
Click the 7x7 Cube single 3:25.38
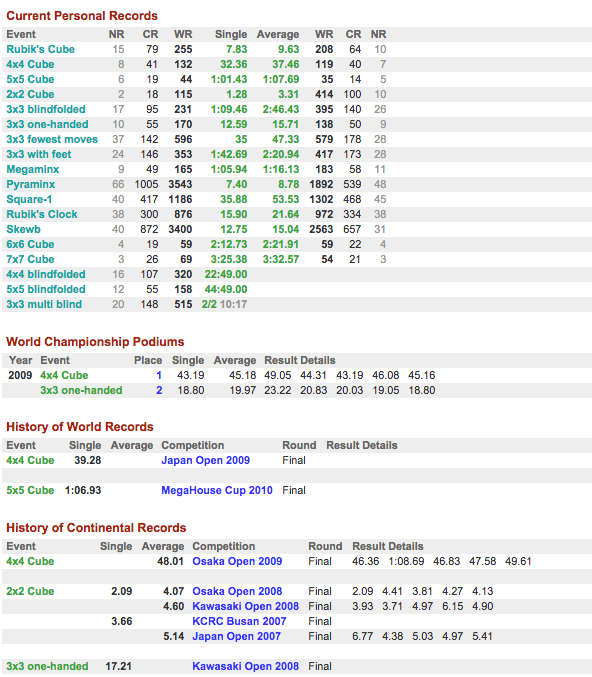(229, 259)
